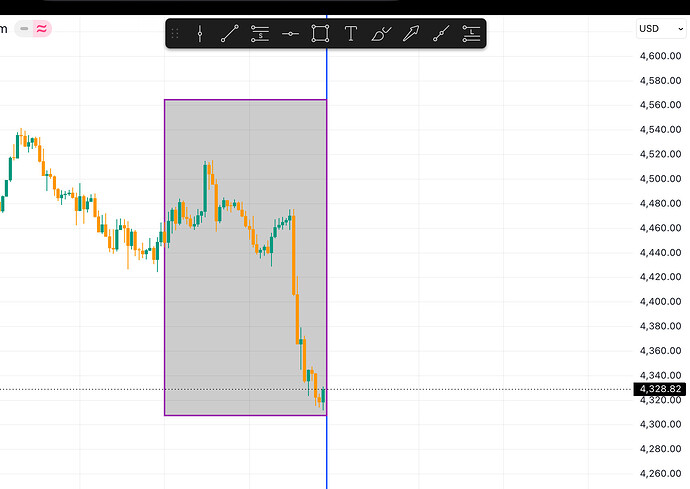Open the USD currency dropdown

pyautogui.click(x=661, y=29)
